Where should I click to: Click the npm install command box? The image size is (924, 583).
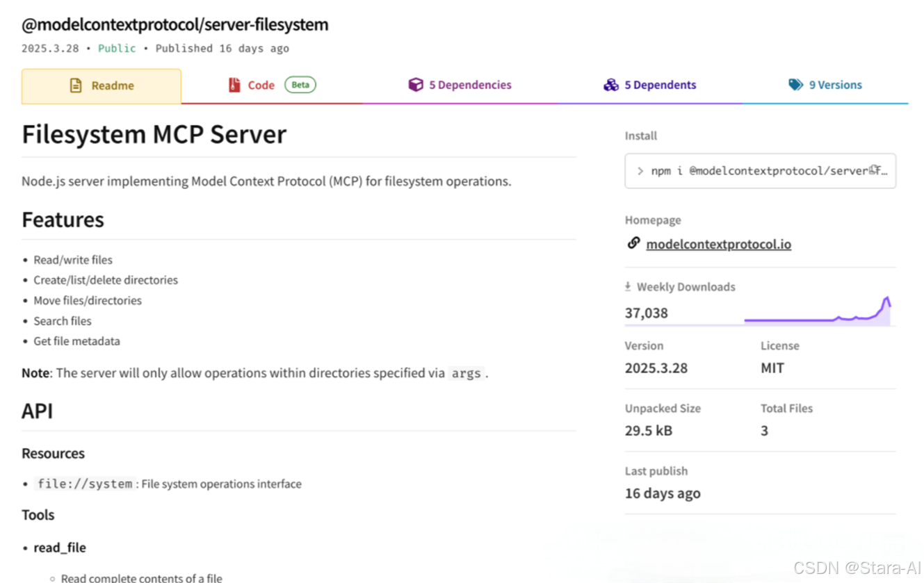click(761, 171)
